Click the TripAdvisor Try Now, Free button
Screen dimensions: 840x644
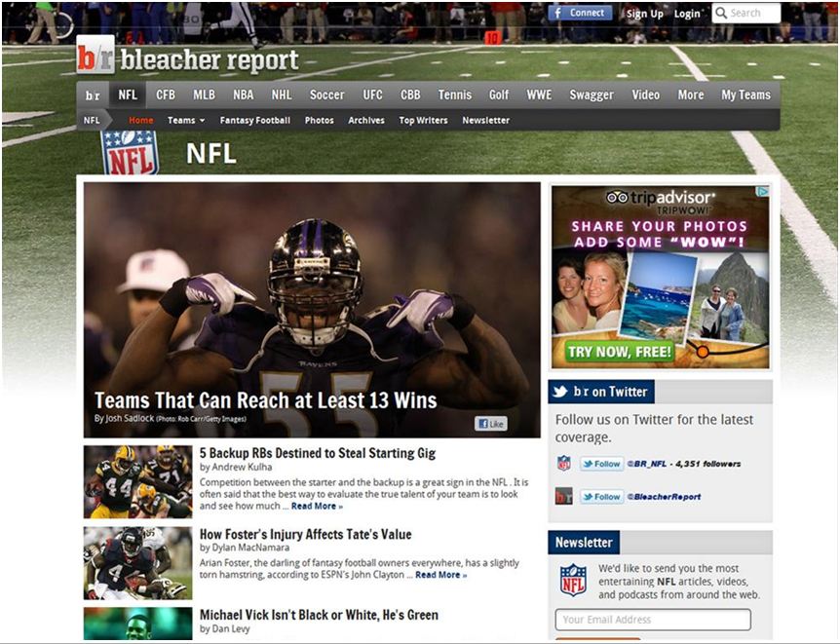click(620, 352)
